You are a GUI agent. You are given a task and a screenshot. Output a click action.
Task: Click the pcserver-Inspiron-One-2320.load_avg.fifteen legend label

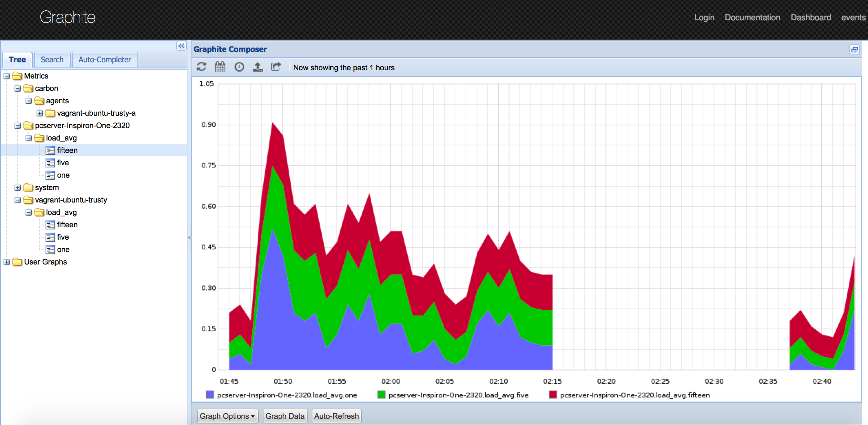coord(635,395)
